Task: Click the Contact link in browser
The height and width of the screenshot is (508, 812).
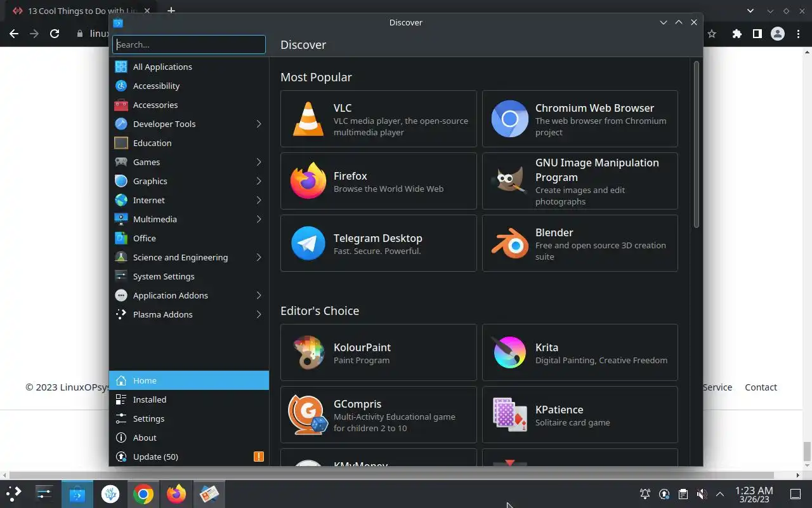Action: (x=761, y=387)
